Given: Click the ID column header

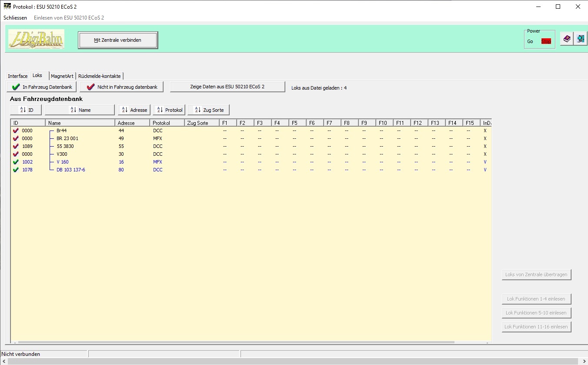Looking at the screenshot, I should pyautogui.click(x=28, y=123).
